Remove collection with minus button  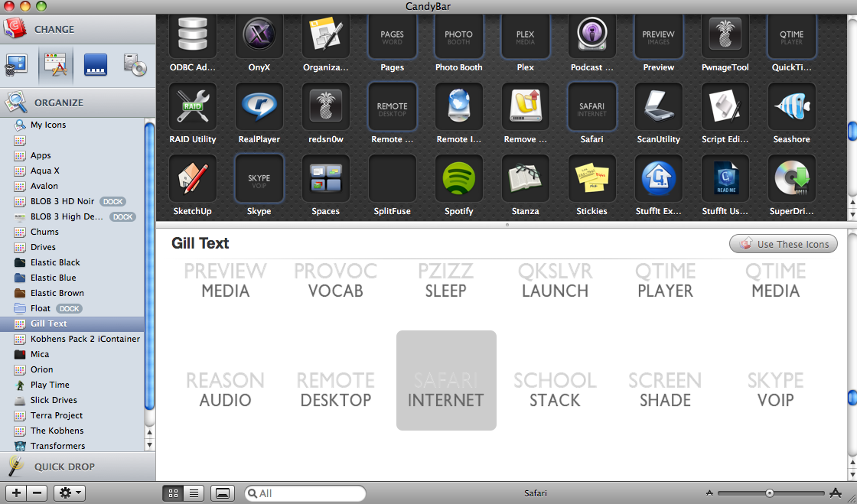pyautogui.click(x=37, y=493)
